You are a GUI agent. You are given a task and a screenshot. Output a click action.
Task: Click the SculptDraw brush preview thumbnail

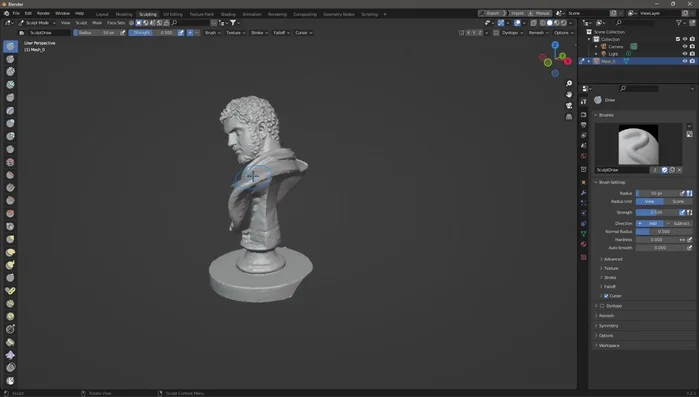click(x=638, y=144)
